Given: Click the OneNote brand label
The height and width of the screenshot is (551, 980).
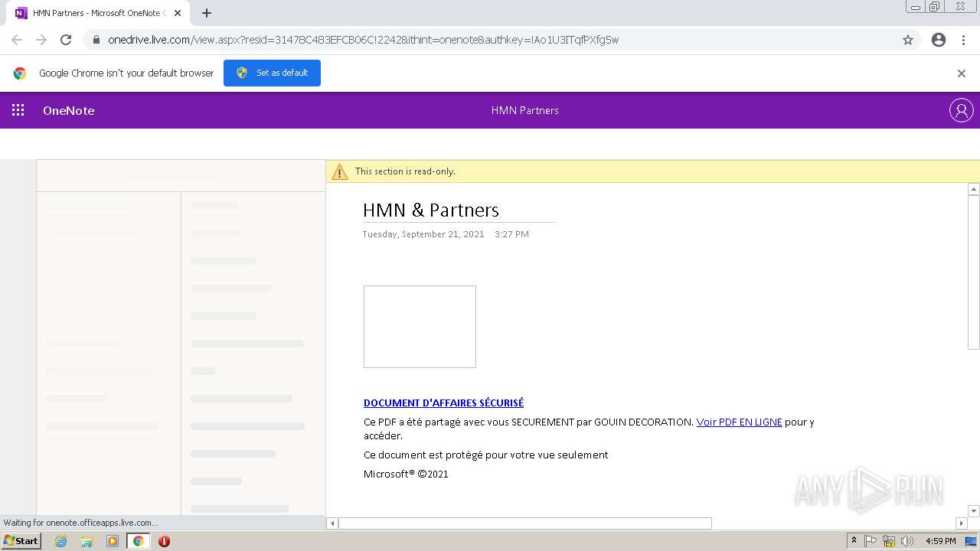Looking at the screenshot, I should 69,110.
